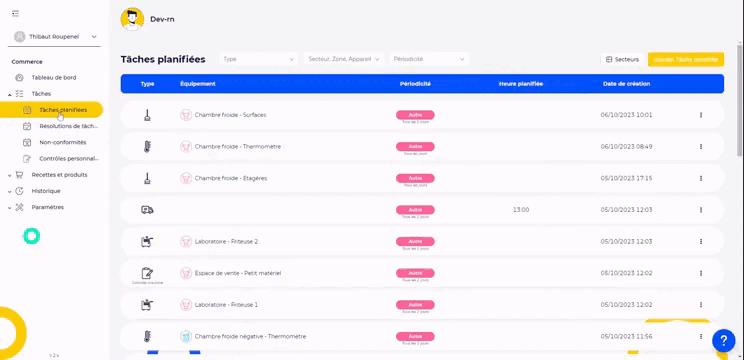Open the blue help question mark button
744x360 pixels.
(723, 340)
